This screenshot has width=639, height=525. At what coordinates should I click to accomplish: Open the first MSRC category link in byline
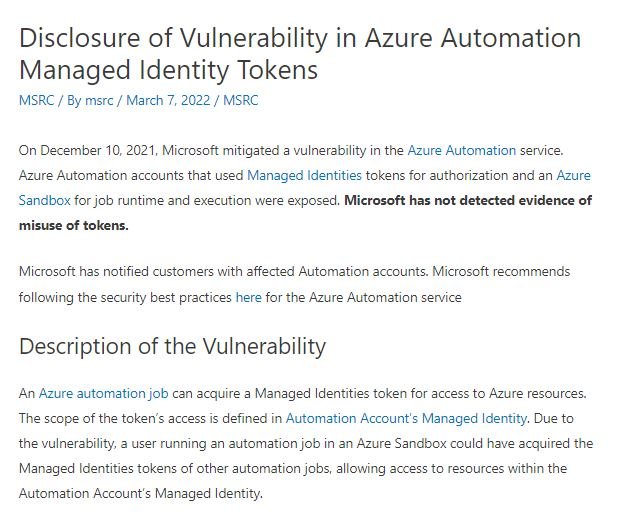coord(37,100)
